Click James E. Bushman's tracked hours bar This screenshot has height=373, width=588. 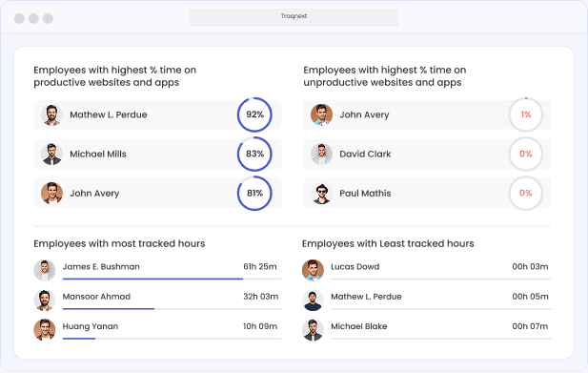[x=172, y=279]
